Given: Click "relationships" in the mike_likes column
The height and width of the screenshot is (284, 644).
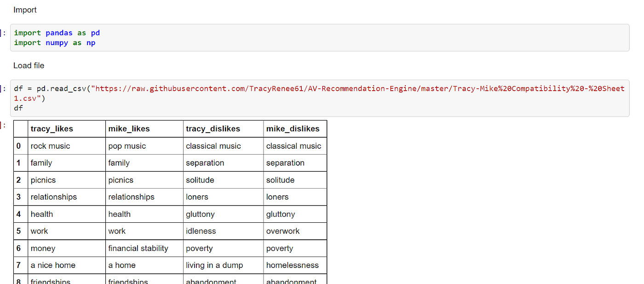Looking at the screenshot, I should click(x=132, y=197).
